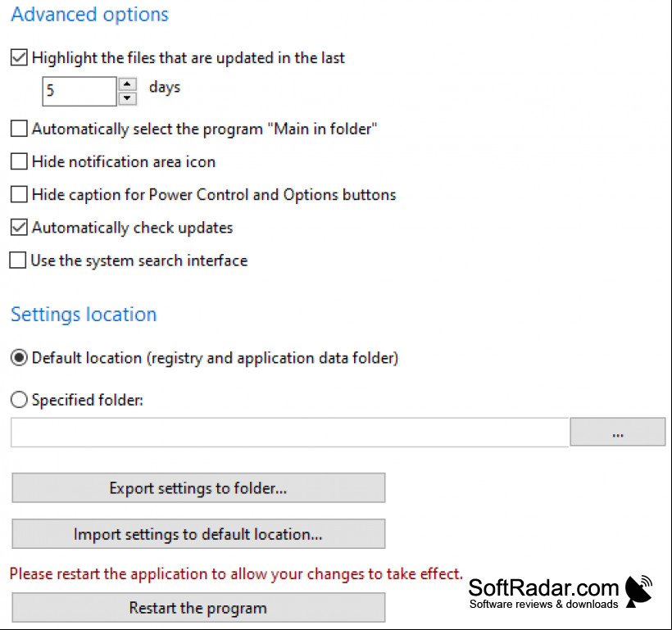The image size is (672, 630).
Task: Click the Advanced options heading
Action: (x=89, y=15)
